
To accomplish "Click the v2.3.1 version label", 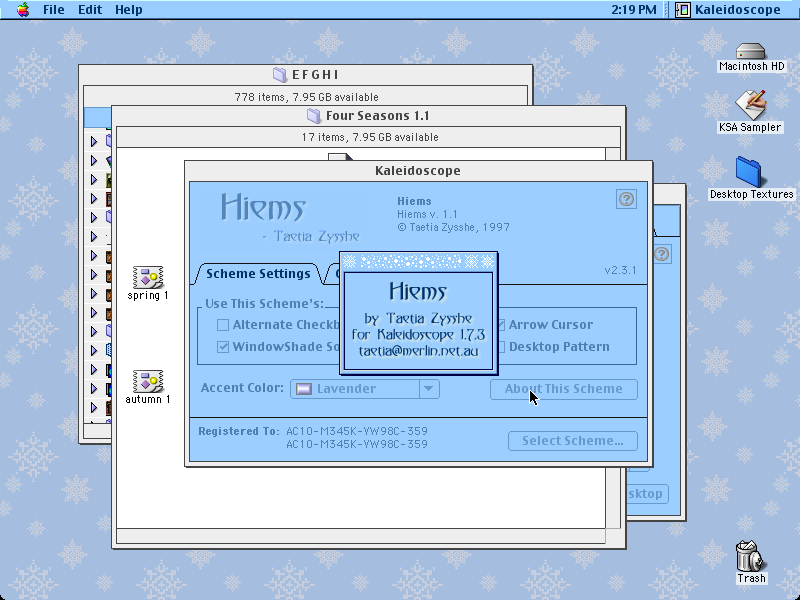I will (x=620, y=270).
